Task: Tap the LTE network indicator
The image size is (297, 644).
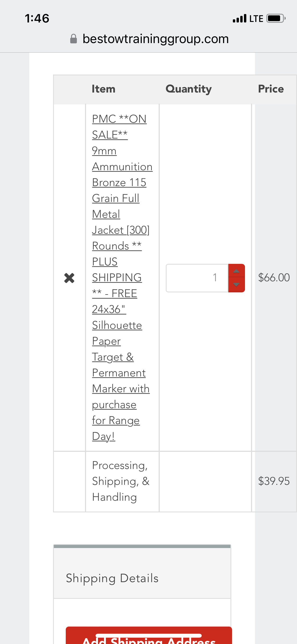Action: pyautogui.click(x=256, y=19)
